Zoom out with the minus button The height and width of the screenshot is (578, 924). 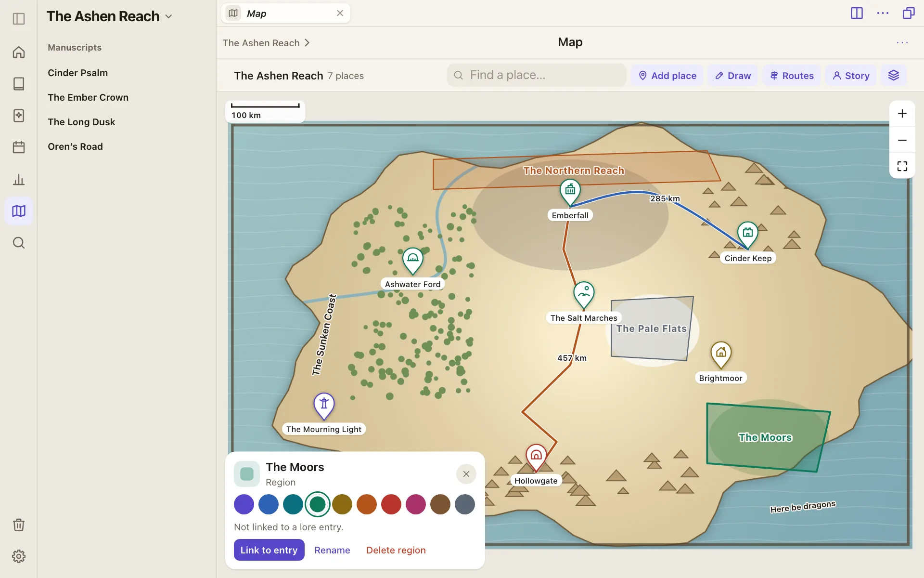902,140
